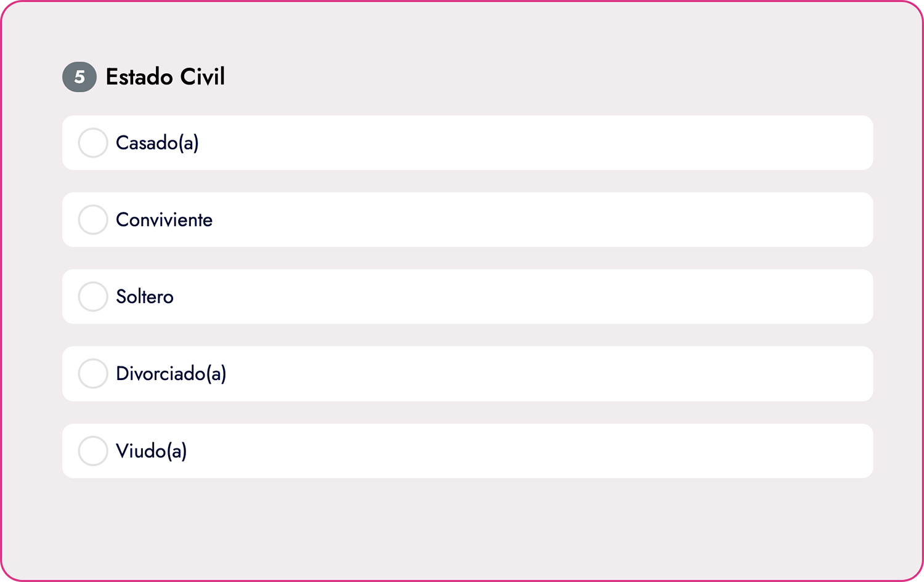This screenshot has width=924, height=582.
Task: Tick the Viudo(a) radio button
Action: (x=93, y=451)
